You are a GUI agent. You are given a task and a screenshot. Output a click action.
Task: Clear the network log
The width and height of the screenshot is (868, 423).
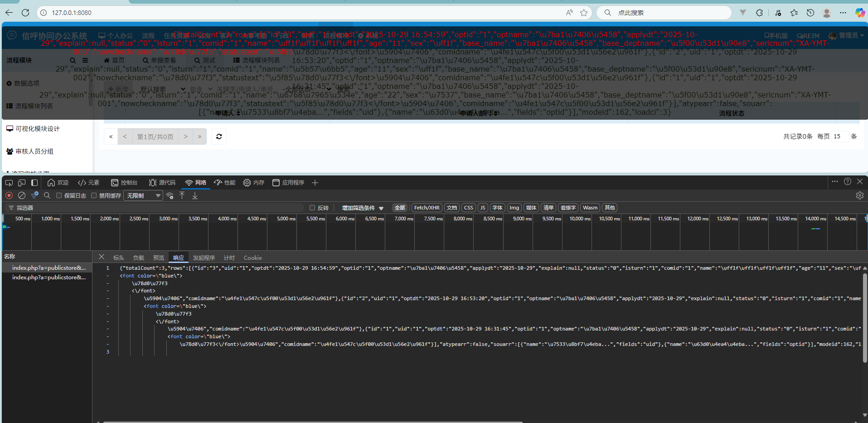[21, 195]
